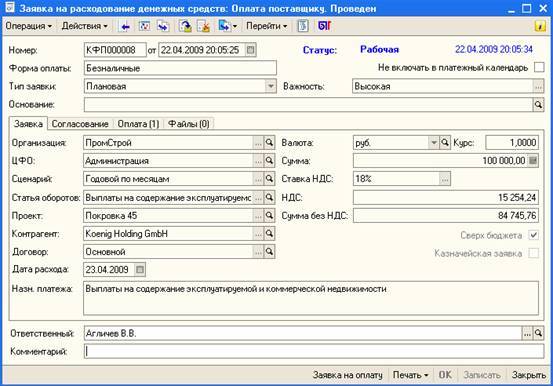
Task: Click the НДС value 15 254,24
Action: pos(446,197)
